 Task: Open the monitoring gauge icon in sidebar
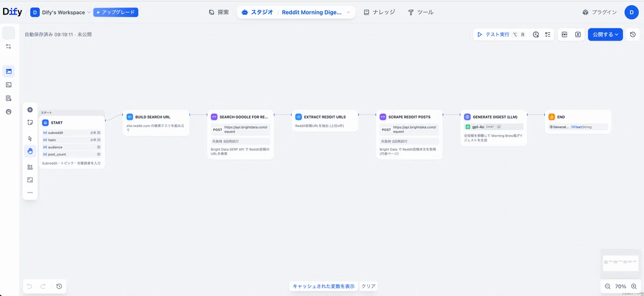pyautogui.click(x=9, y=112)
